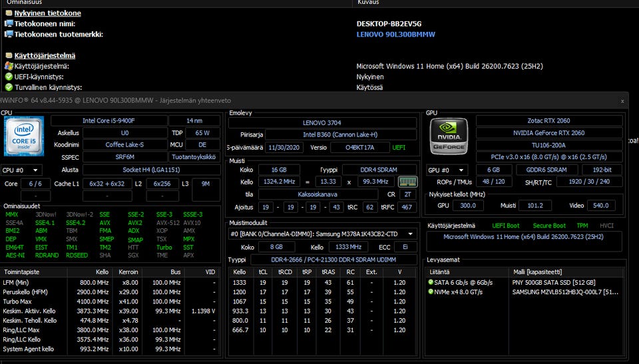Expand the memory module BANK 0 dropdown

(411, 234)
